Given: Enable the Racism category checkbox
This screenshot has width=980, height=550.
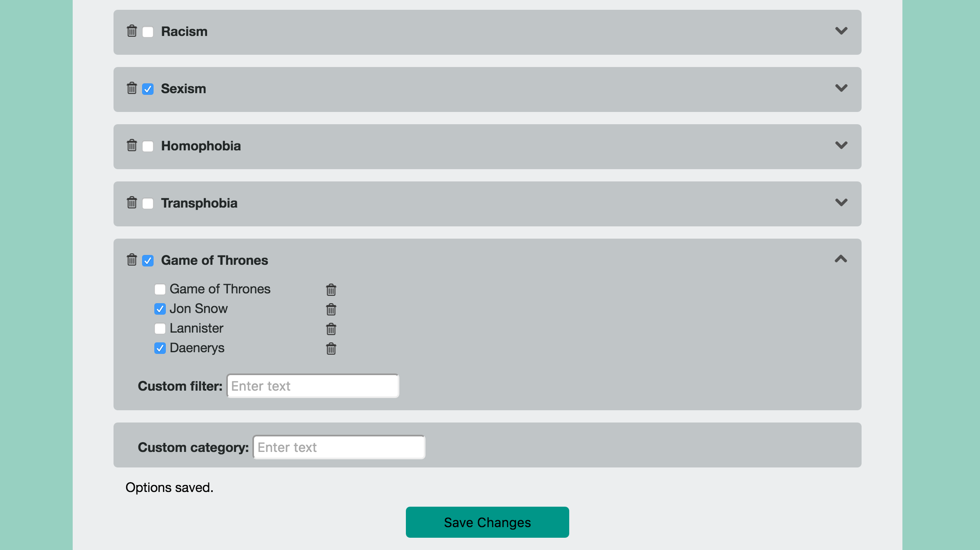Looking at the screenshot, I should coord(148,32).
